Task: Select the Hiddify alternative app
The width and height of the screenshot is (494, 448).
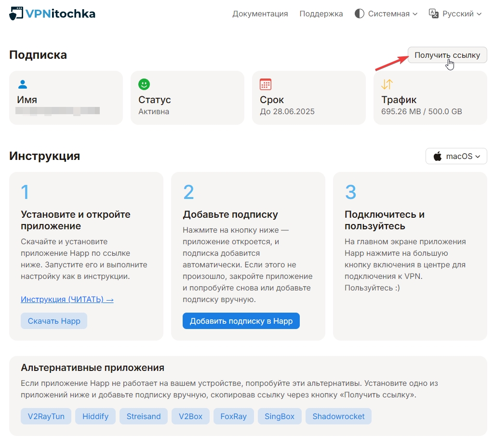Action: (95, 416)
